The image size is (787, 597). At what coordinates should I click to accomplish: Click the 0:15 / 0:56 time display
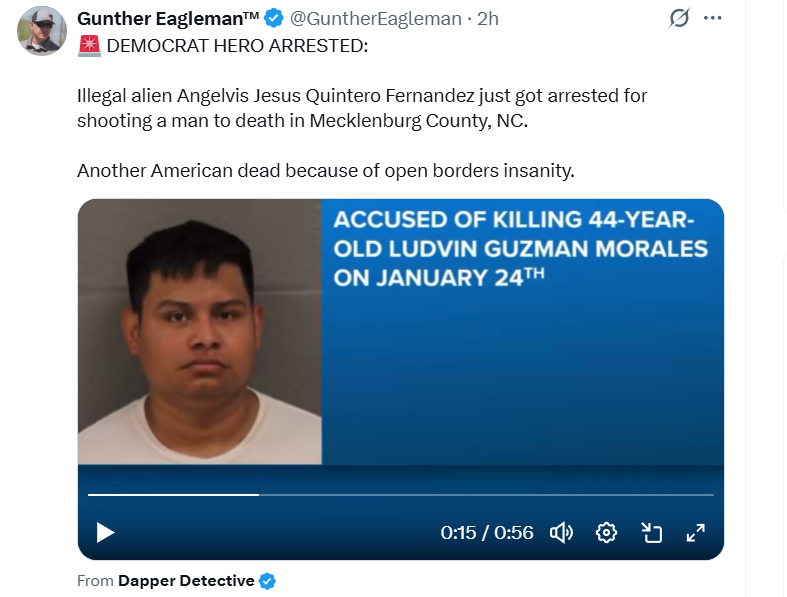pos(487,533)
